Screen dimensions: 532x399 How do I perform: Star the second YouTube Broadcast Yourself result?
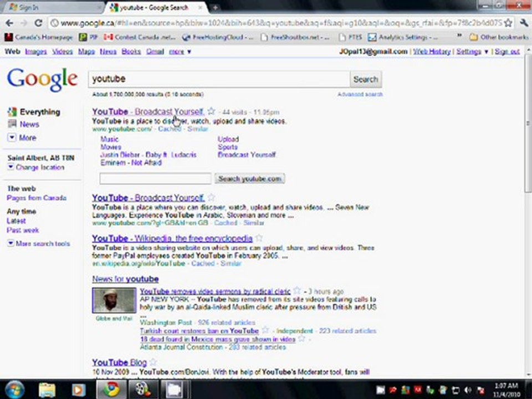211,197
